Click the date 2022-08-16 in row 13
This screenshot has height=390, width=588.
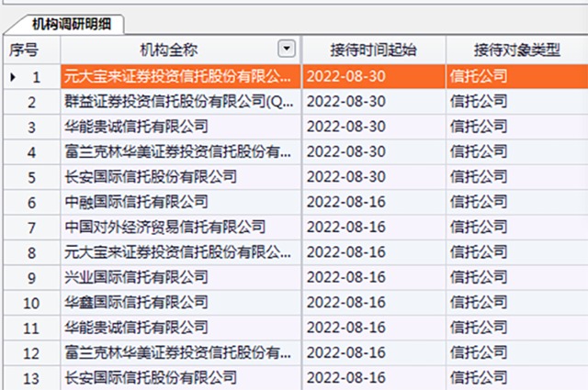pos(346,378)
